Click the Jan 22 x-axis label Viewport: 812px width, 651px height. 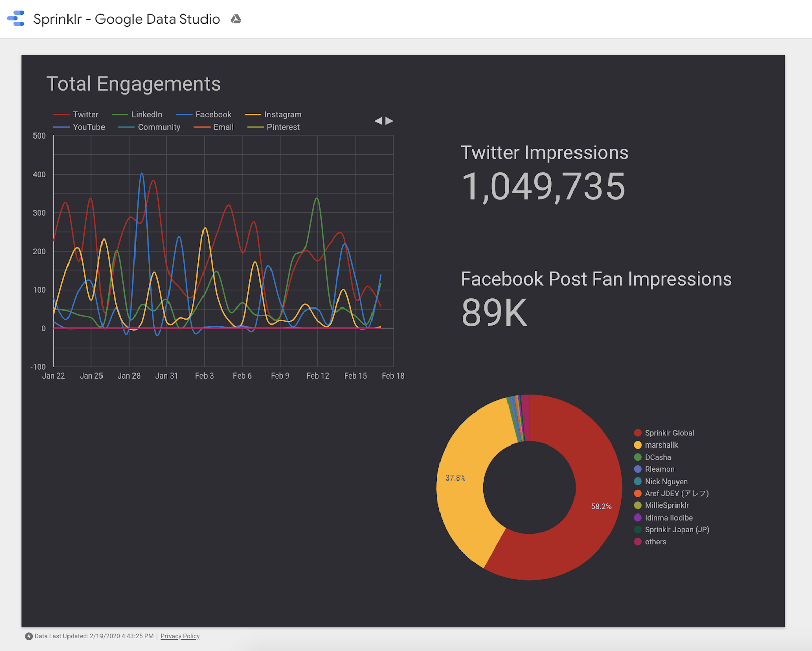[x=54, y=376]
